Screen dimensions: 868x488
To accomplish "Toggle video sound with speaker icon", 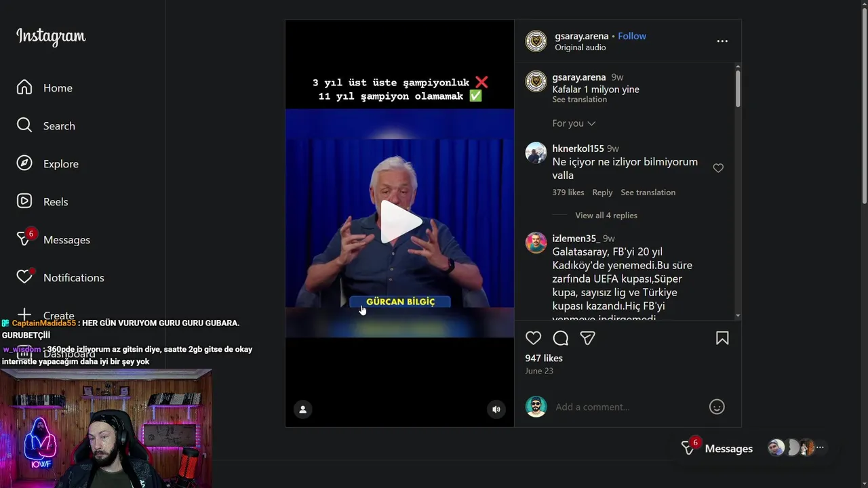I will [496, 409].
